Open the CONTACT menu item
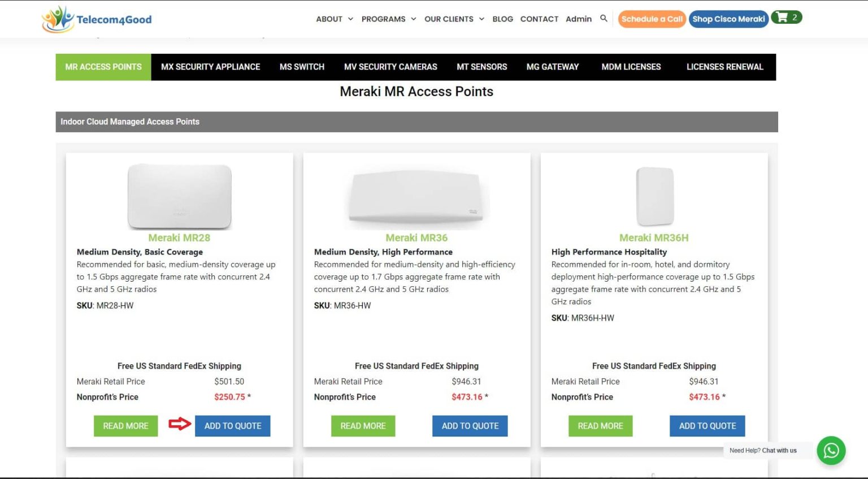This screenshot has height=479, width=868. coord(539,19)
